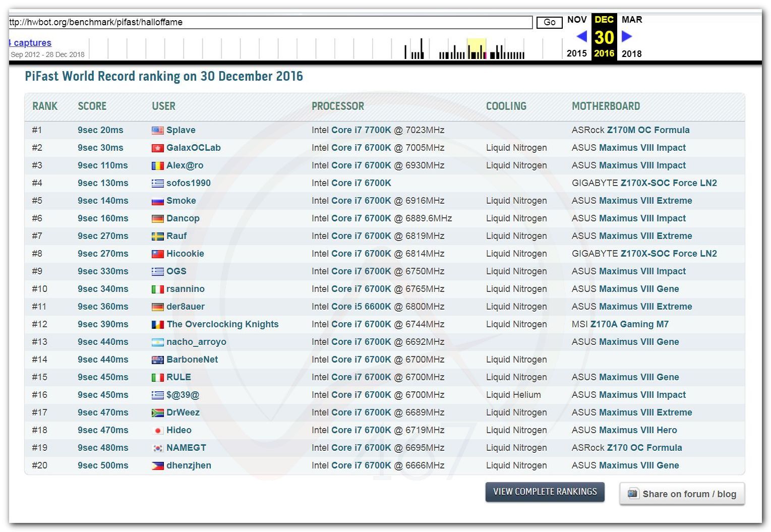Click the Greek flag beside $@39@
Image resolution: width=771 pixels, height=532 pixels.
pos(157,395)
